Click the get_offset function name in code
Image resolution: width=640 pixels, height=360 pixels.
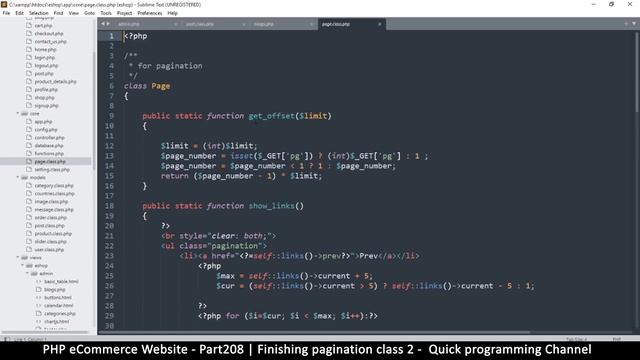pyautogui.click(x=271, y=116)
